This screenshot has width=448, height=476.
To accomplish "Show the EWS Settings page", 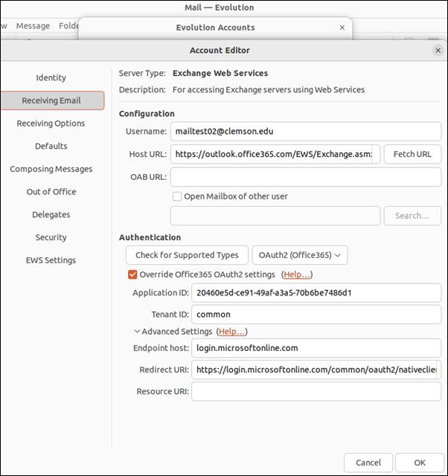I will (x=51, y=260).
